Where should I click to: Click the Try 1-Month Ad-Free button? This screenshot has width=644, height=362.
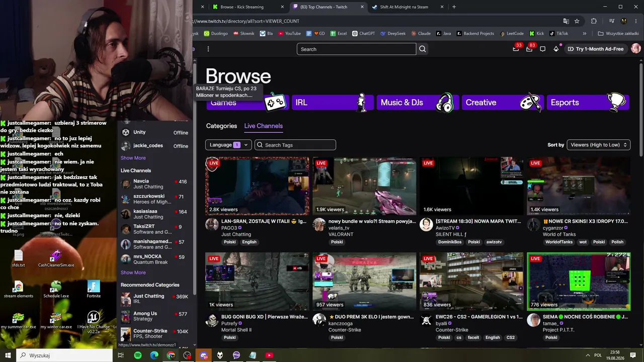(x=595, y=49)
